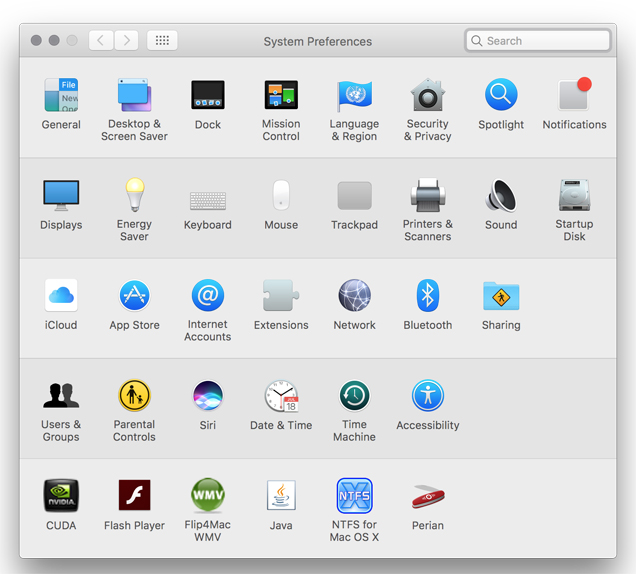Click the back navigation arrow
Image resolution: width=636 pixels, height=574 pixels.
(x=101, y=40)
